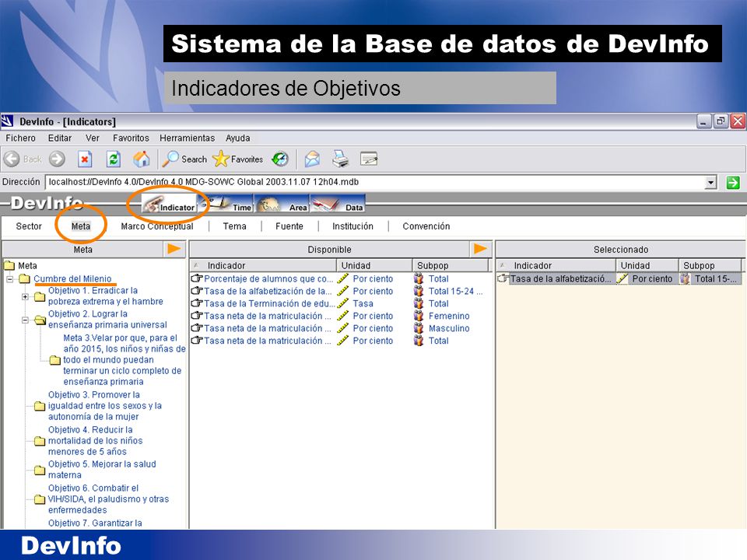Click the Edit page toolbar icon
This screenshot has height=560, width=747.
click(x=369, y=159)
